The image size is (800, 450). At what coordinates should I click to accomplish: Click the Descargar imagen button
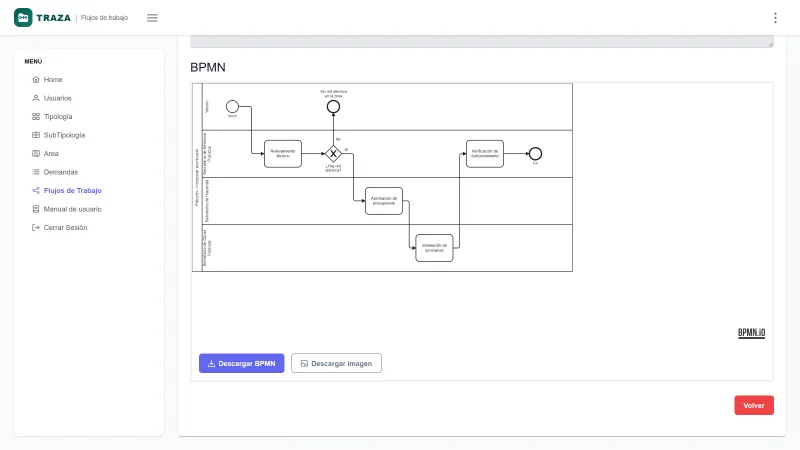point(336,363)
